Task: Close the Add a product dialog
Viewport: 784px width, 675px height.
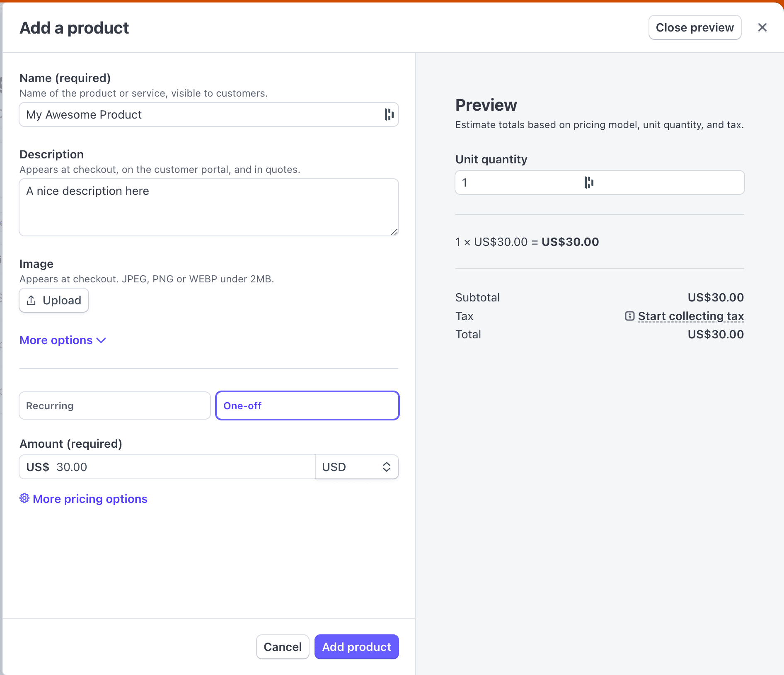Action: click(762, 27)
